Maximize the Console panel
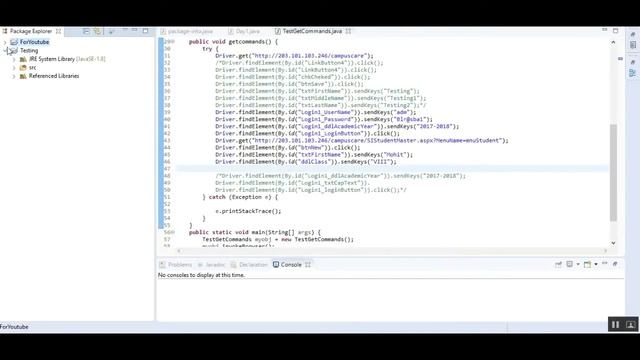 615,264
